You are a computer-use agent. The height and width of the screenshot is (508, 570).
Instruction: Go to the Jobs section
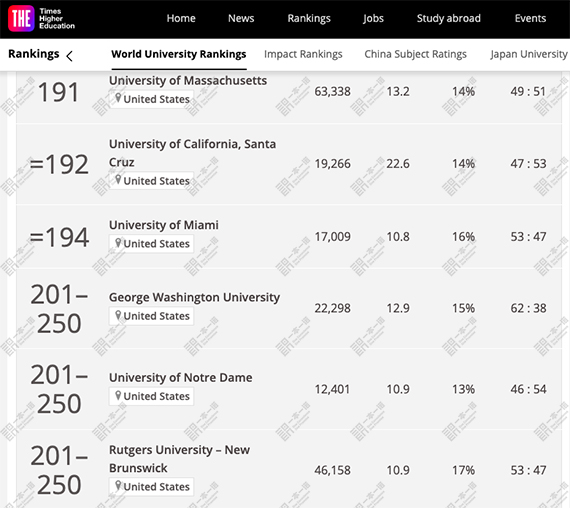click(x=373, y=19)
